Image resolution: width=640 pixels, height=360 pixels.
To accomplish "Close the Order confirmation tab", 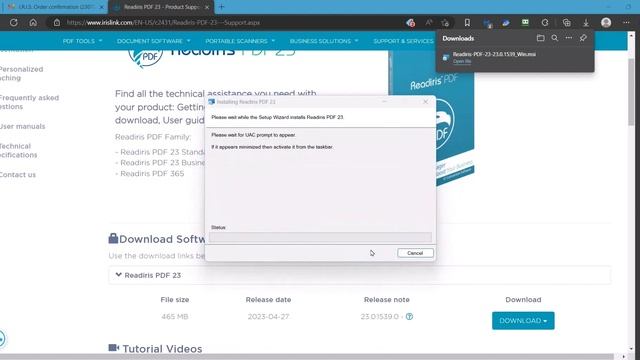I will (x=102, y=7).
